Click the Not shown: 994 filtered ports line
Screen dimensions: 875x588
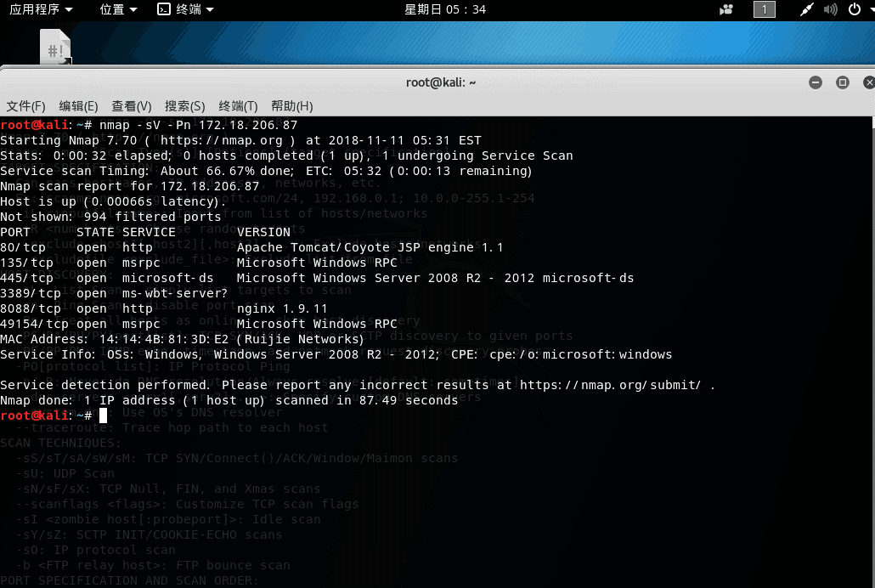[x=110, y=218]
